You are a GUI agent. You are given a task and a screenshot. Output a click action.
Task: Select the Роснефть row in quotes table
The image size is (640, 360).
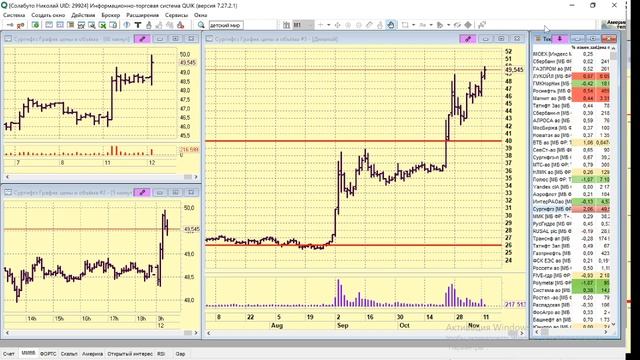click(571, 91)
